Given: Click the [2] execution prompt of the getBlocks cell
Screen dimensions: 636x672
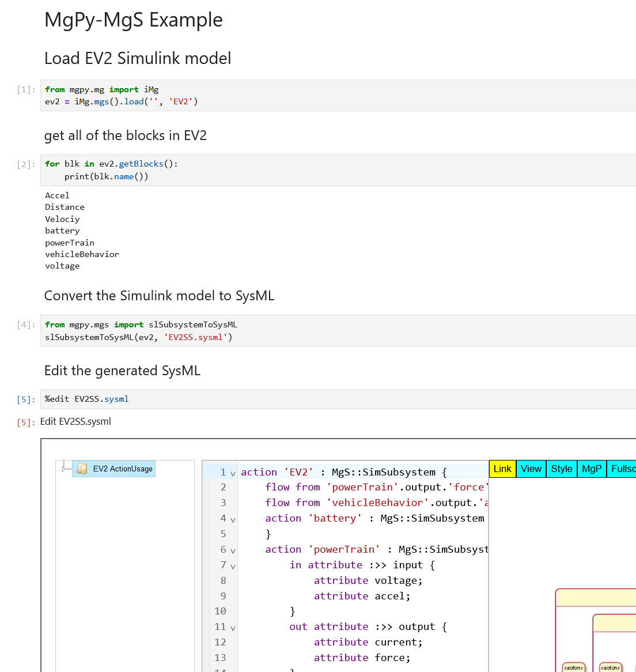Looking at the screenshot, I should (24, 164).
